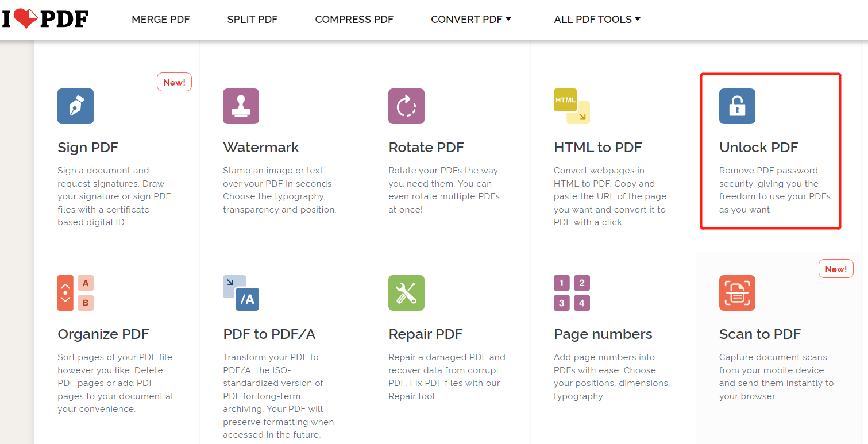Open the Watermark stamp icon
This screenshot has height=444, width=868.
pos(241,106)
